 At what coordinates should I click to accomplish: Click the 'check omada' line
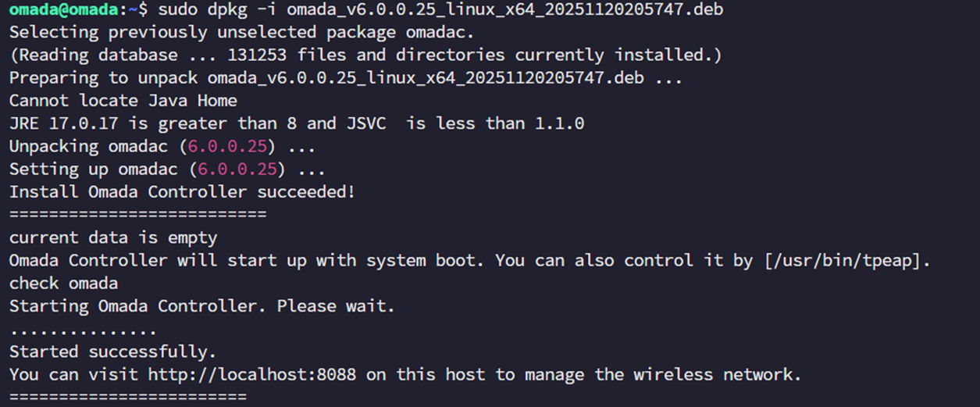[x=63, y=283]
